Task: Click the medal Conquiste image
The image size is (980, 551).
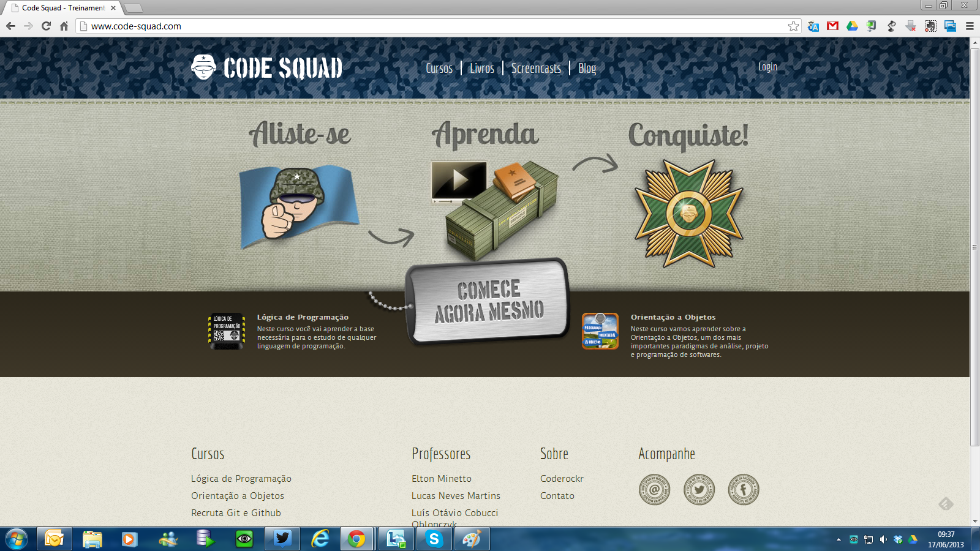Action: (x=689, y=213)
